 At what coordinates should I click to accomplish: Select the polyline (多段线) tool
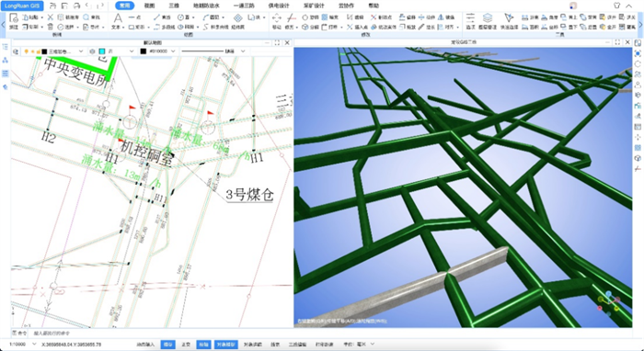click(x=164, y=27)
